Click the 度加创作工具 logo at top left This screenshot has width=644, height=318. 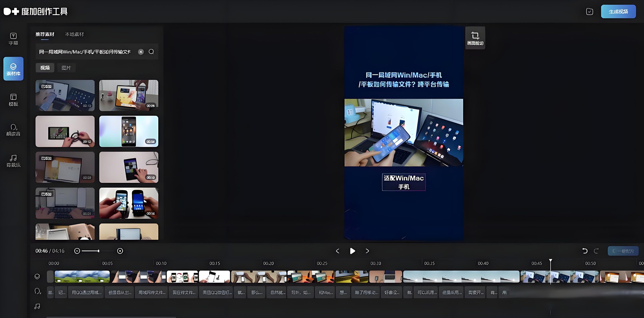click(35, 12)
